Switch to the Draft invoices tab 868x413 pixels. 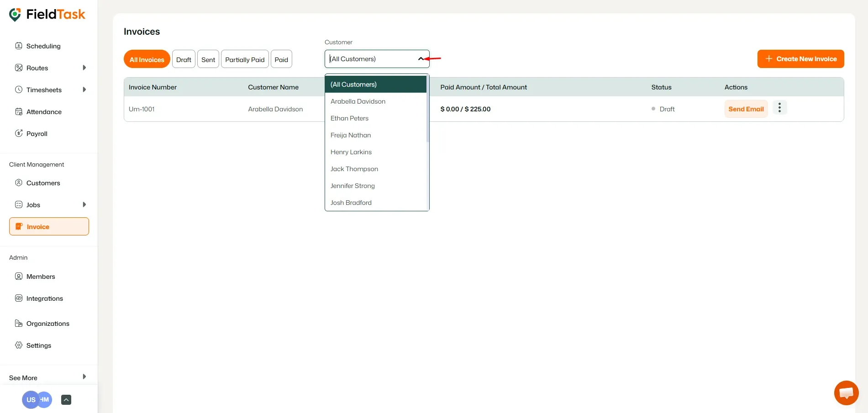[184, 59]
